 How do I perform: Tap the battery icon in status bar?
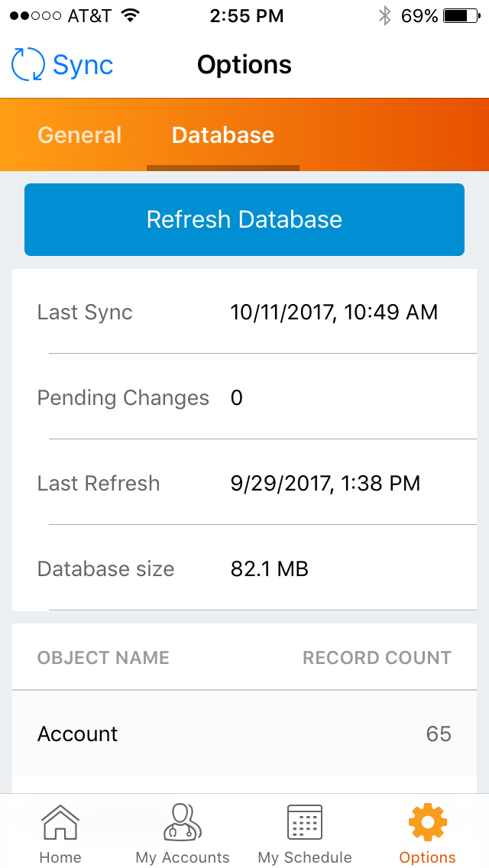pos(461,16)
